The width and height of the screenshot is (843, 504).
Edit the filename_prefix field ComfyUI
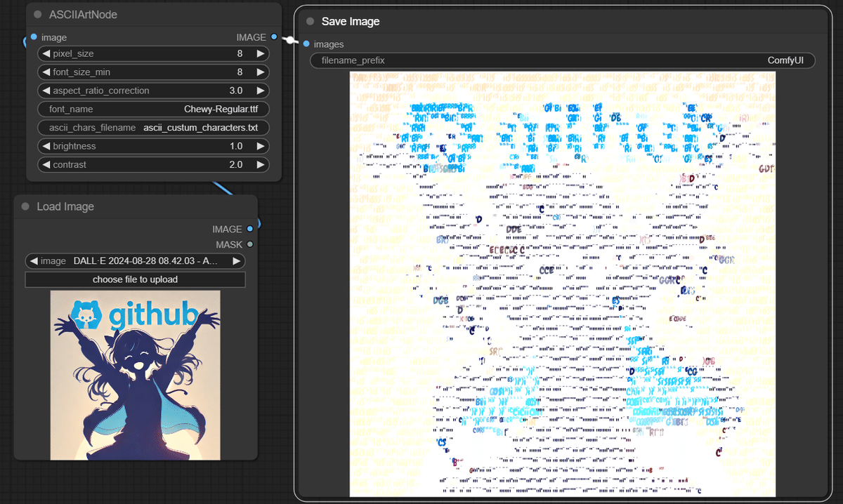(563, 60)
